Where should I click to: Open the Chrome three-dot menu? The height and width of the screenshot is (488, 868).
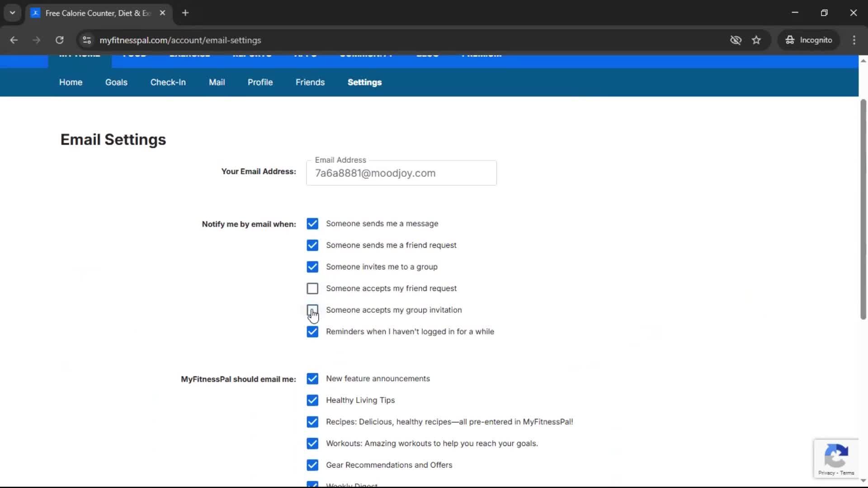[854, 40]
